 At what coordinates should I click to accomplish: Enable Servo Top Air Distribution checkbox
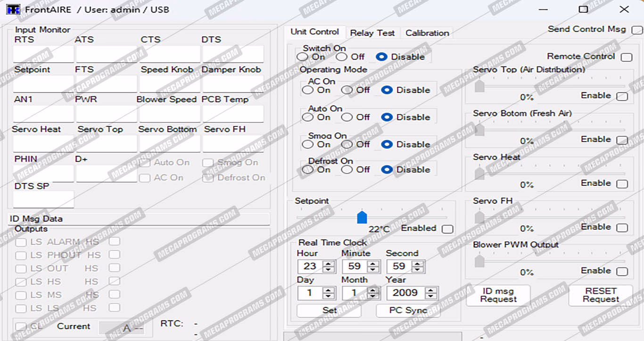622,96
